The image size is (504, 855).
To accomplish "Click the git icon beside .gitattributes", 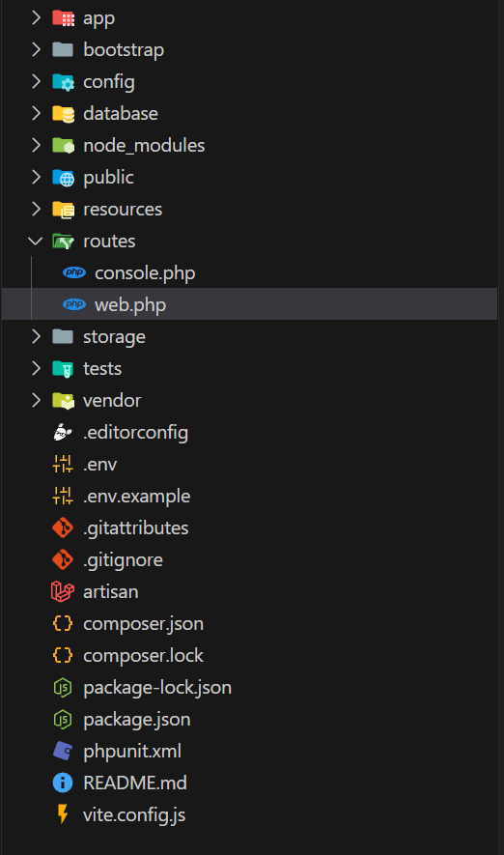I will pyautogui.click(x=63, y=527).
